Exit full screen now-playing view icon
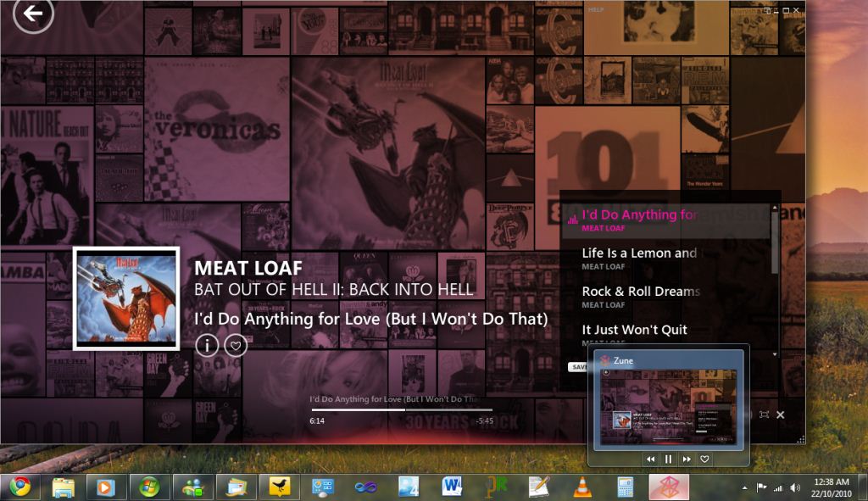868x501 pixels. coord(764,415)
